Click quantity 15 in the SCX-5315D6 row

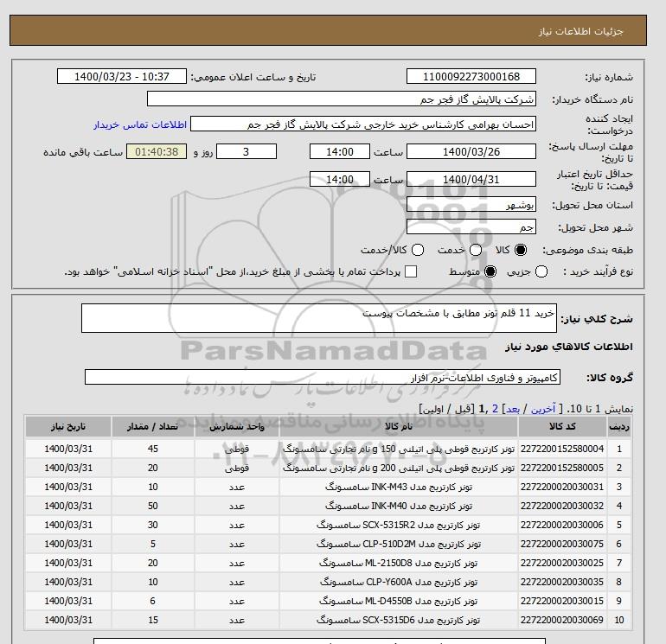(x=153, y=620)
